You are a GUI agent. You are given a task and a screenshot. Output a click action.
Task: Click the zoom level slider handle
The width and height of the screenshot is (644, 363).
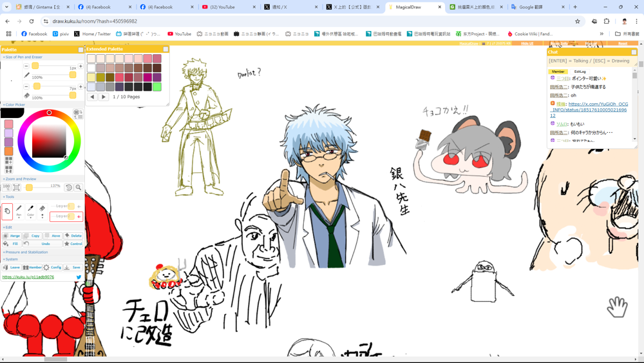(x=29, y=188)
